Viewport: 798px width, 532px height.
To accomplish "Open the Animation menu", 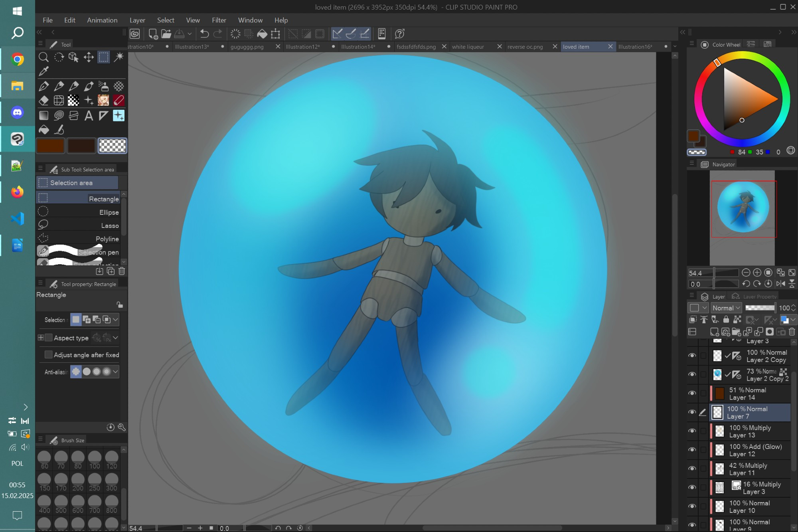I will pos(102,20).
